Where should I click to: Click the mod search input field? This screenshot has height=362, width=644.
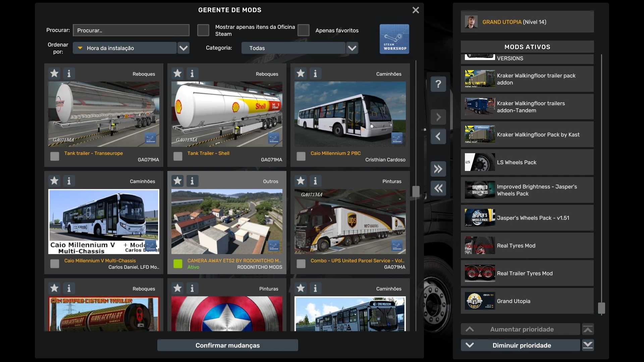(x=131, y=30)
